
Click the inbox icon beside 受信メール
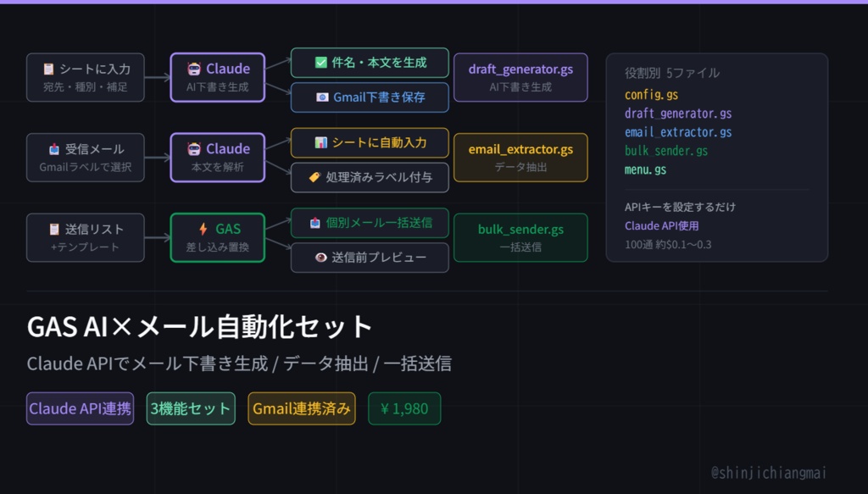pyautogui.click(x=54, y=149)
